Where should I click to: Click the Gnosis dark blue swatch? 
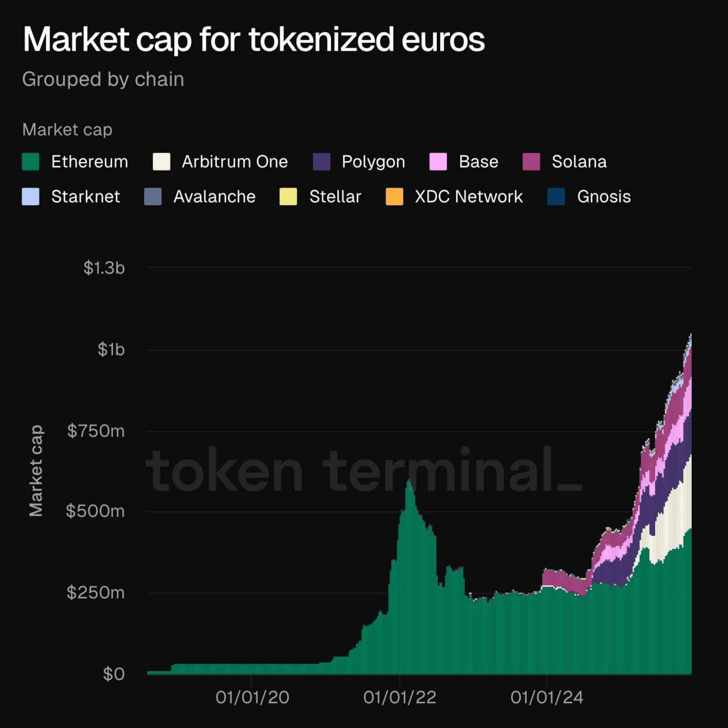556,197
